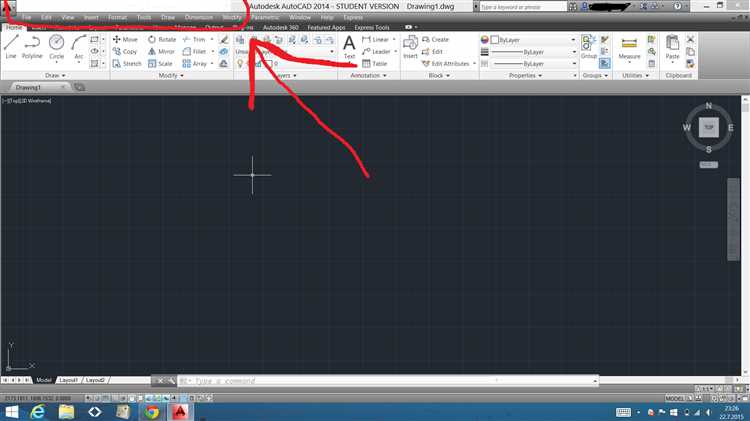Viewport: 750px width, 421px height.
Task: Click the Stretch tool
Action: point(127,63)
